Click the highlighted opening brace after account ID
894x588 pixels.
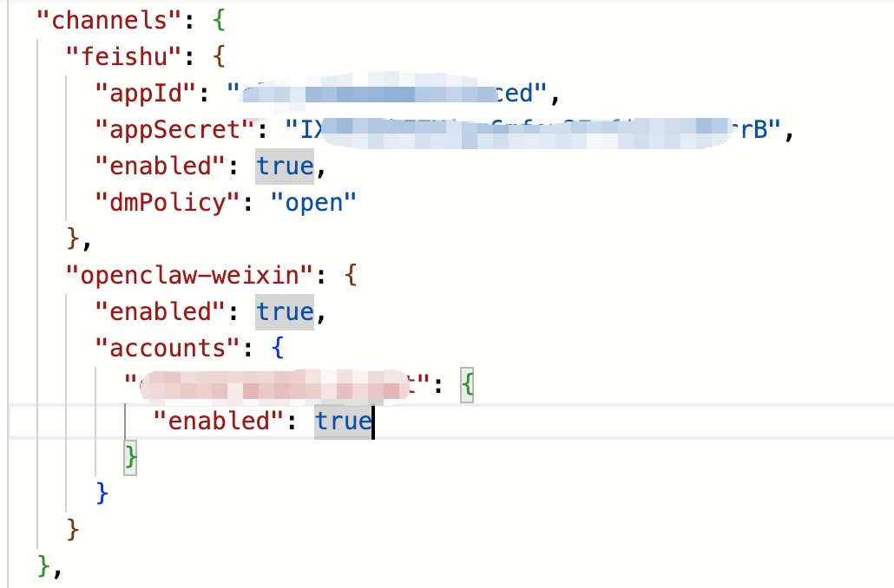coord(467,384)
